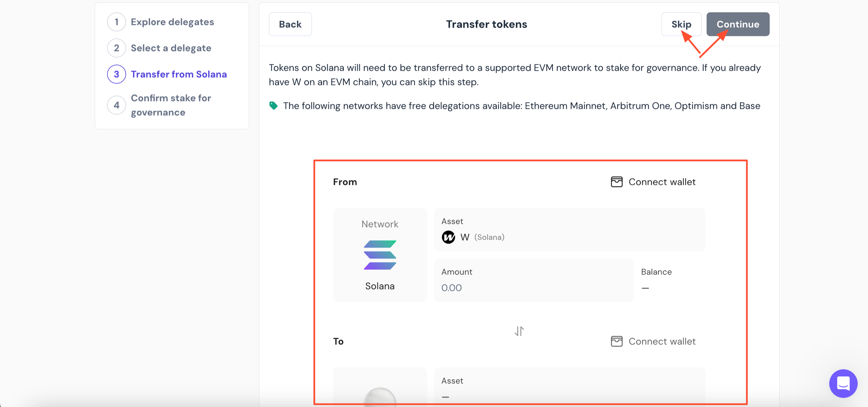The image size is (868, 407).
Task: Click the Solana network logo icon
Action: [x=380, y=255]
